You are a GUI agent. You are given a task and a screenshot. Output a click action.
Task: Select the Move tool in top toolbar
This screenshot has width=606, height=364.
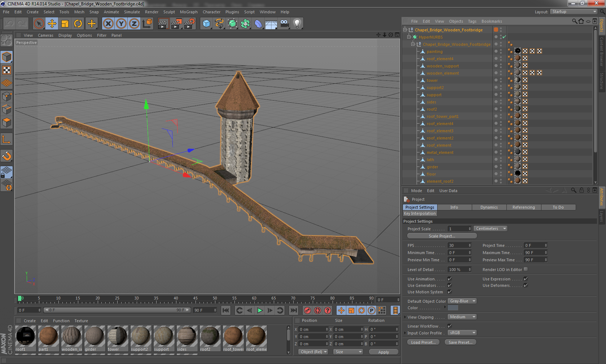52,24
